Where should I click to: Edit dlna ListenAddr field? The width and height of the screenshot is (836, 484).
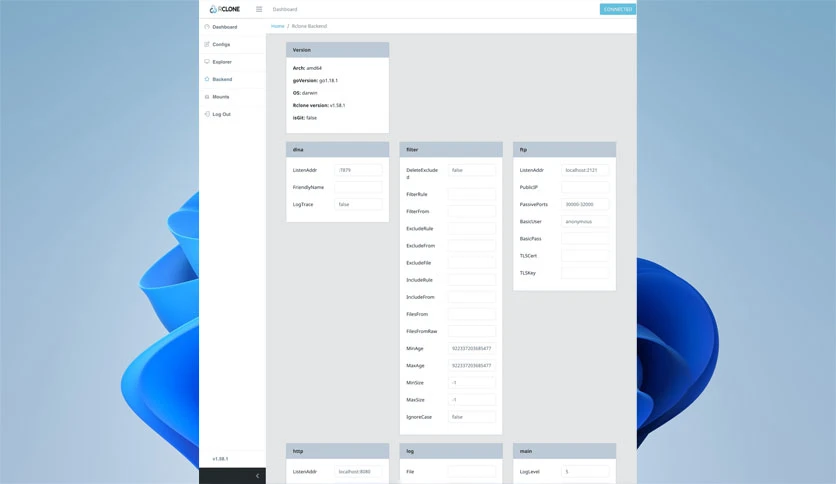pyautogui.click(x=358, y=170)
